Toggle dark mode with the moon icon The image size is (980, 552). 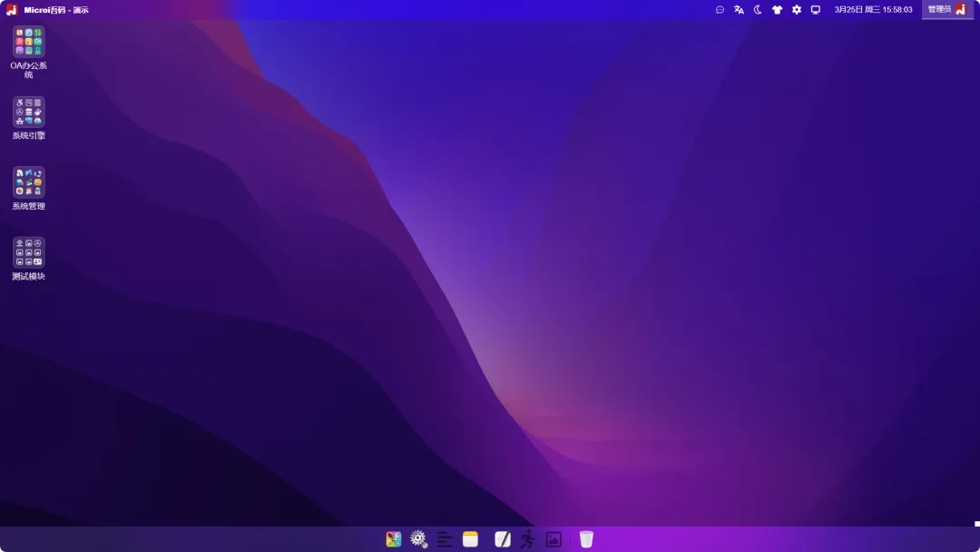point(758,9)
